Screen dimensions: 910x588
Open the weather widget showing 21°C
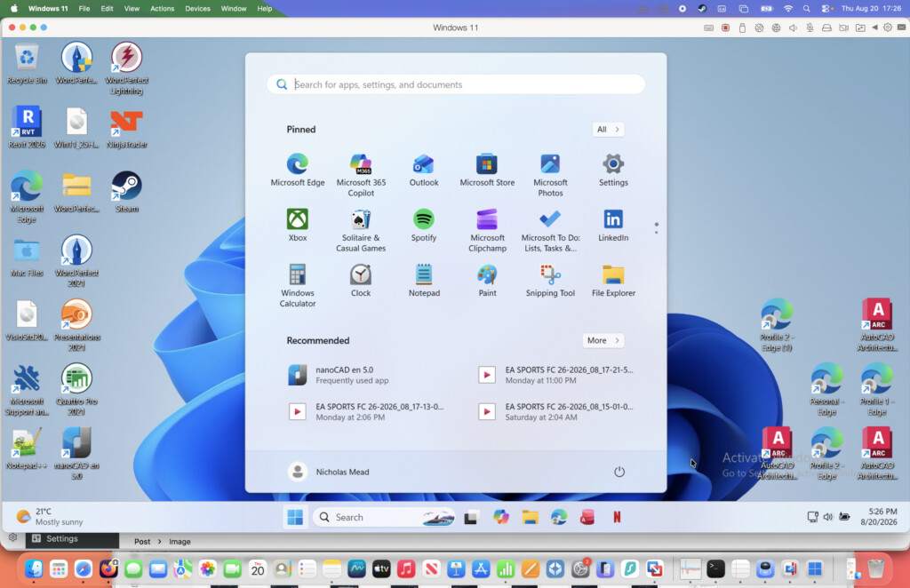[50, 517]
